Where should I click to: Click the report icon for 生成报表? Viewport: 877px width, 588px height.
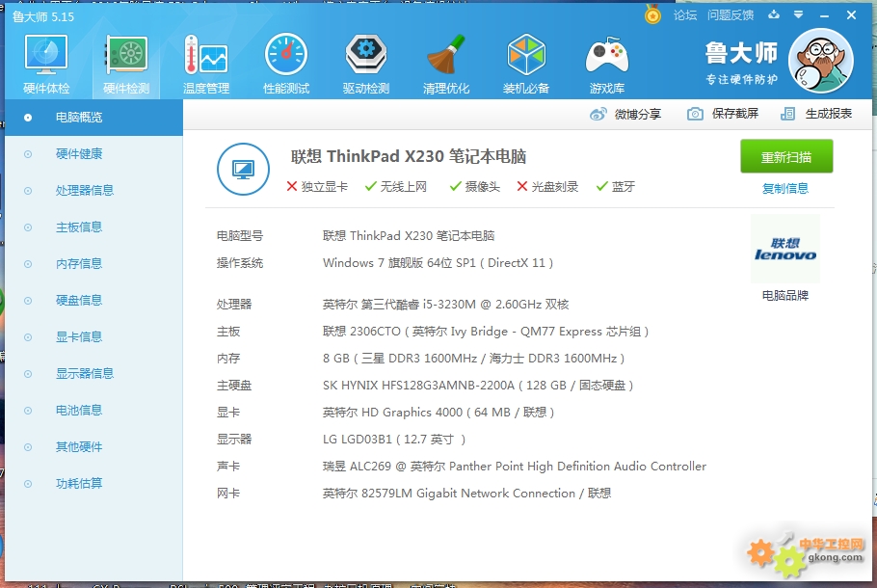(787, 114)
